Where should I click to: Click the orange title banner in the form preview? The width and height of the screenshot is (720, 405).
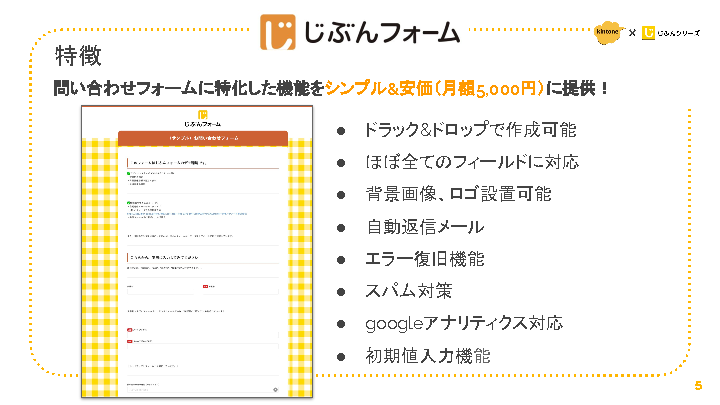pyautogui.click(x=203, y=137)
